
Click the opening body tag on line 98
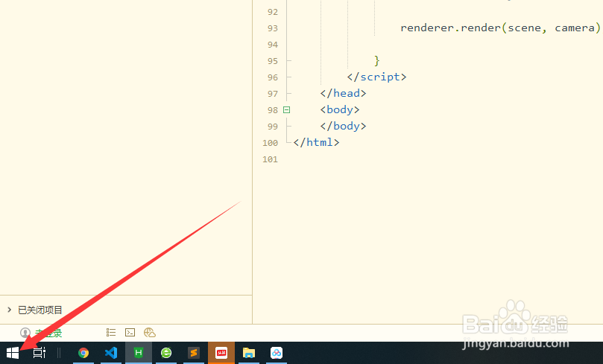click(x=340, y=110)
